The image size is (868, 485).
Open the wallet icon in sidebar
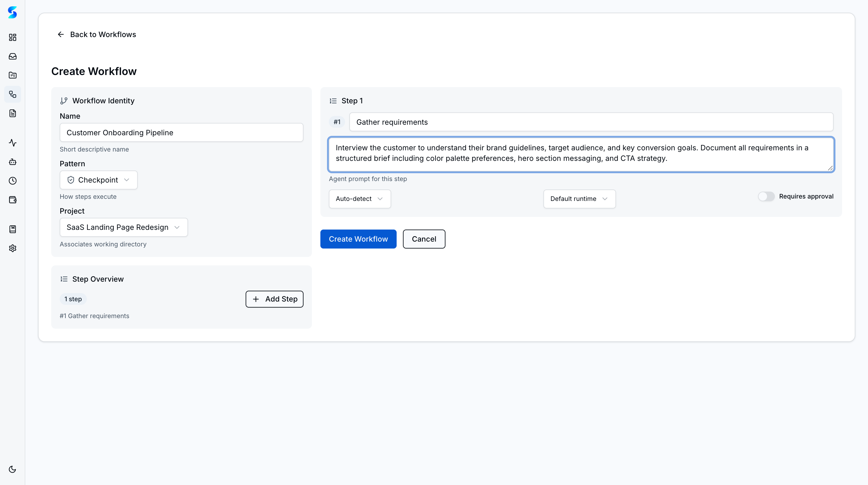coord(12,200)
